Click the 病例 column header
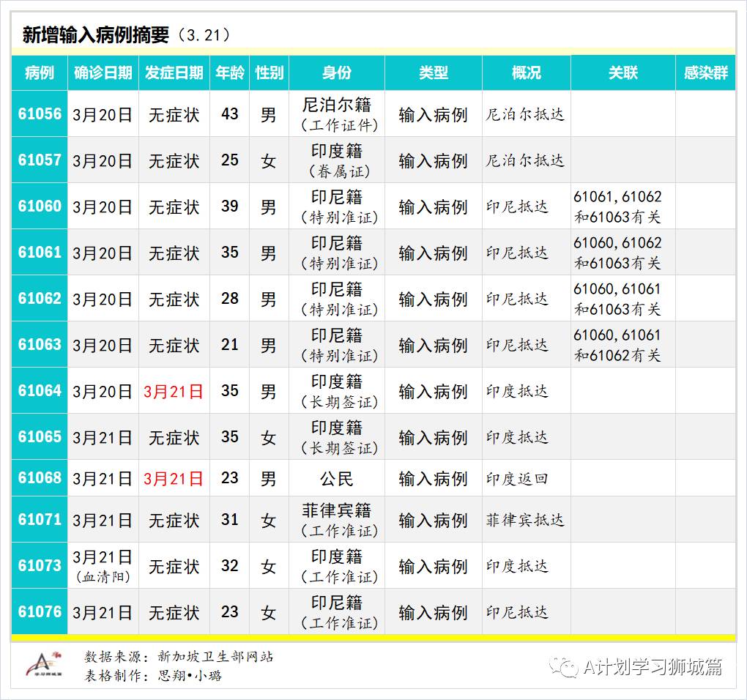Image resolution: width=747 pixels, height=700 pixels. point(38,73)
